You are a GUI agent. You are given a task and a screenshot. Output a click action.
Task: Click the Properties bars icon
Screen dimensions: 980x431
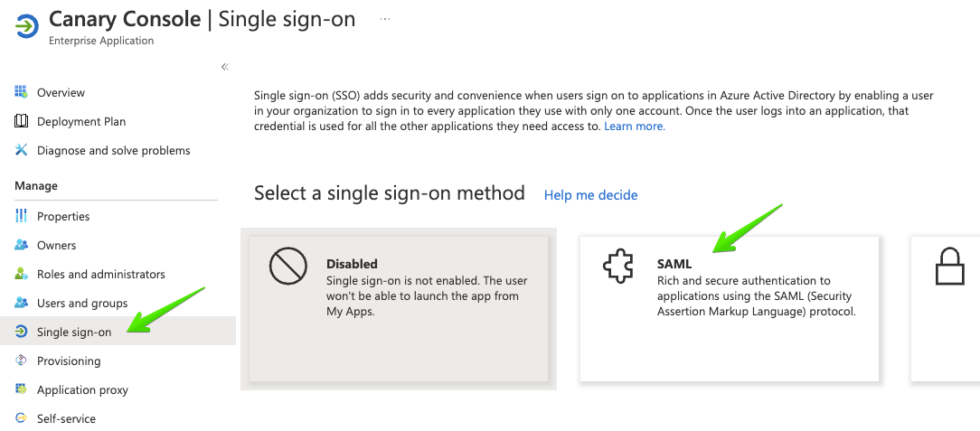tap(22, 216)
